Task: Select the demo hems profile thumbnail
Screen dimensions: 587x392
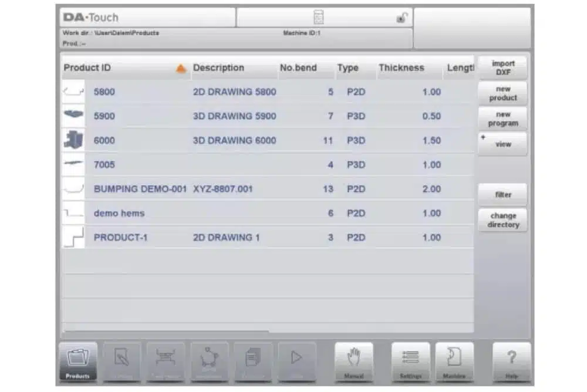Action: [x=73, y=213]
